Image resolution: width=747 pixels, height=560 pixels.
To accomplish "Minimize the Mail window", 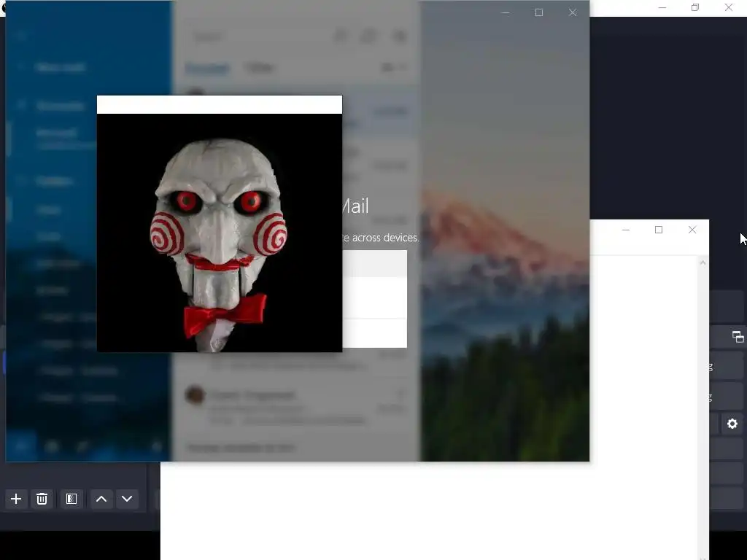I will click(506, 12).
